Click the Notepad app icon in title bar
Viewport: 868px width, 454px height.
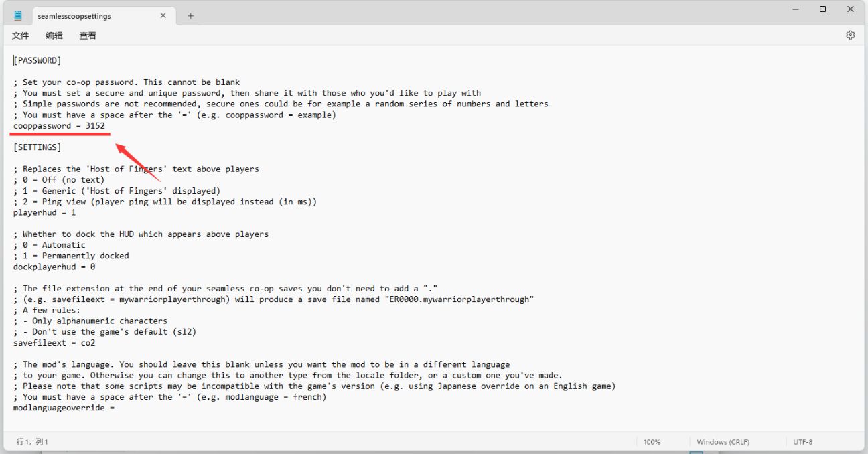tap(18, 15)
